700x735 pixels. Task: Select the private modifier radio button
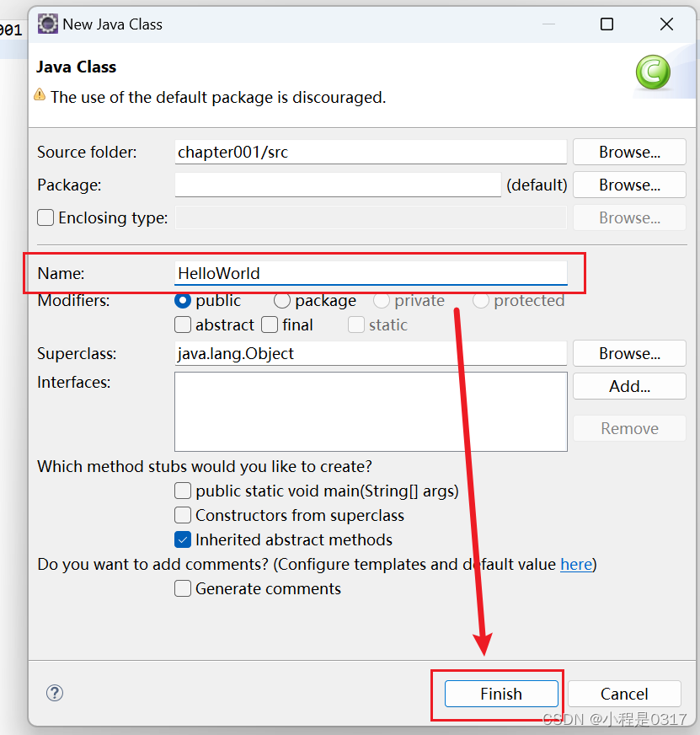tap(382, 300)
